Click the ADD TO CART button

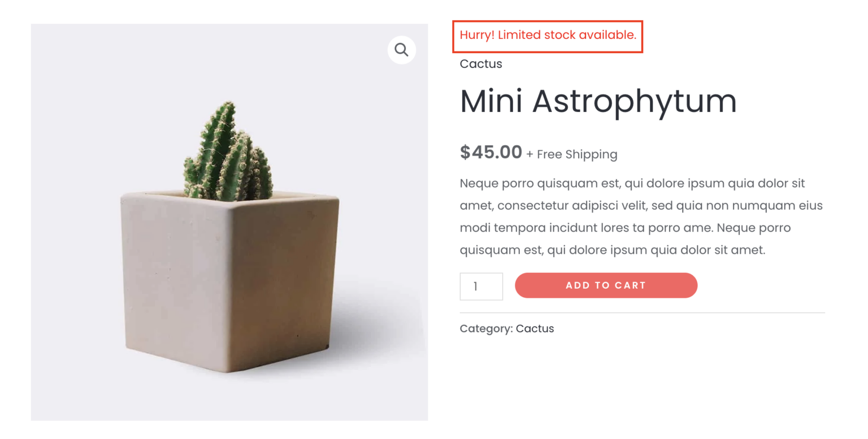(x=605, y=285)
